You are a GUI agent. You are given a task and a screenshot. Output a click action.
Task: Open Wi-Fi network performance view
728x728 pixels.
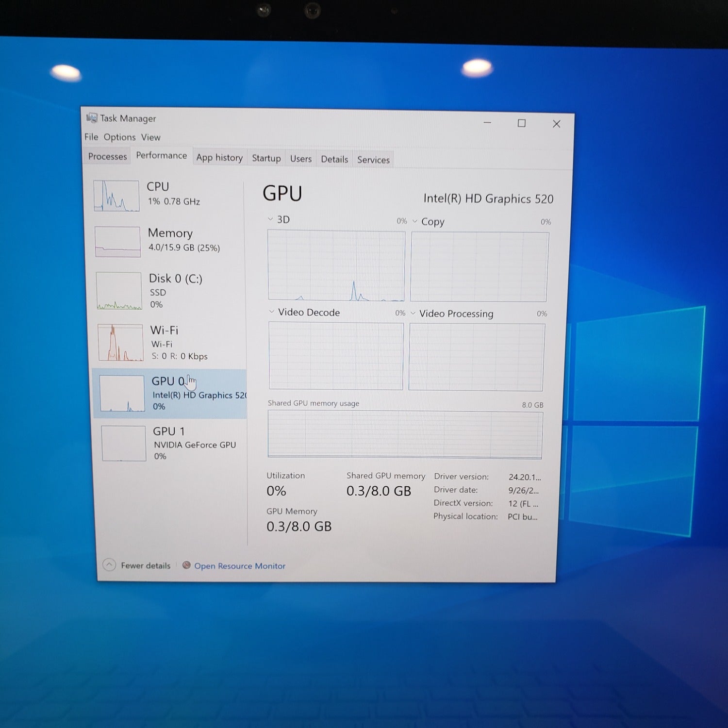pos(164,331)
